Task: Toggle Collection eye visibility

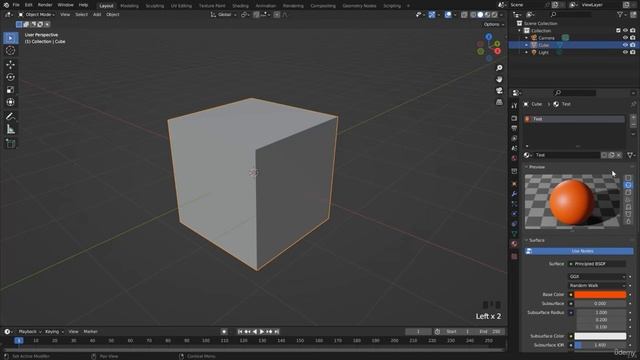Action: click(x=625, y=31)
